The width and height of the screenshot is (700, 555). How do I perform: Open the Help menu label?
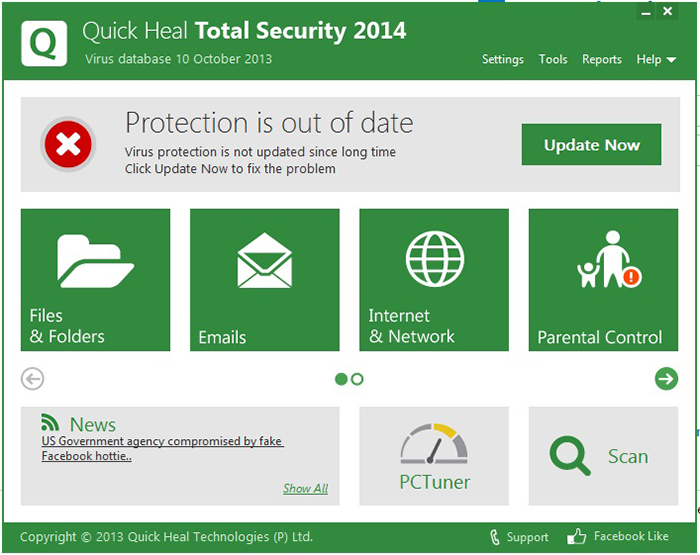coord(649,59)
